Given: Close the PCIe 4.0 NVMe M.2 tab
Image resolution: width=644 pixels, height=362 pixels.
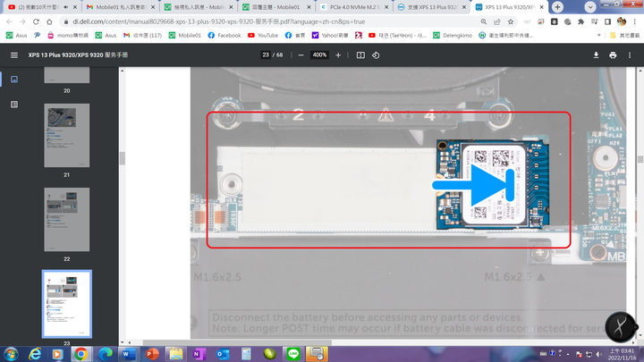Looking at the screenshot, I should (x=386, y=7).
